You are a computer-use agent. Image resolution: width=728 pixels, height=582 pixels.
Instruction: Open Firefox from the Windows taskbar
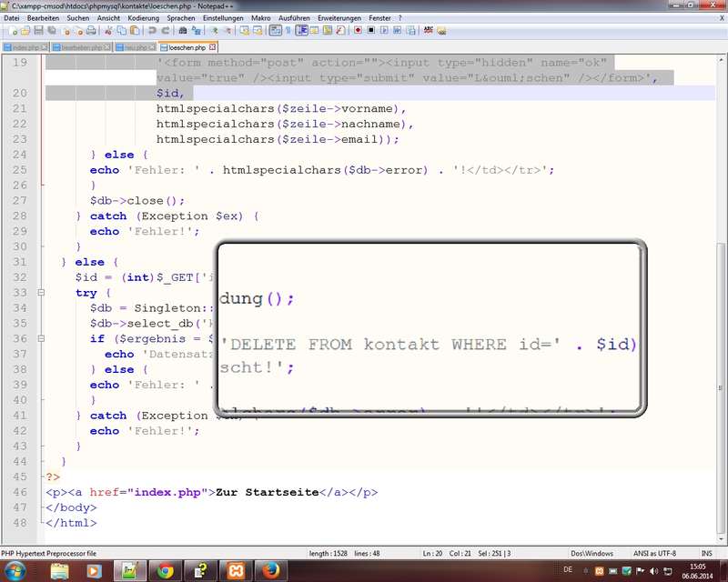(x=270, y=570)
